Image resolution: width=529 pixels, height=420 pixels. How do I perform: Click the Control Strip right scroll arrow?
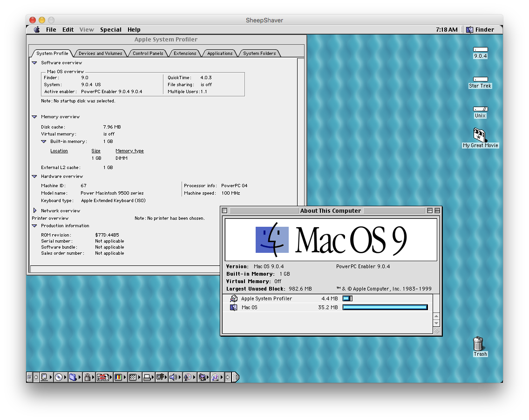[228, 377]
